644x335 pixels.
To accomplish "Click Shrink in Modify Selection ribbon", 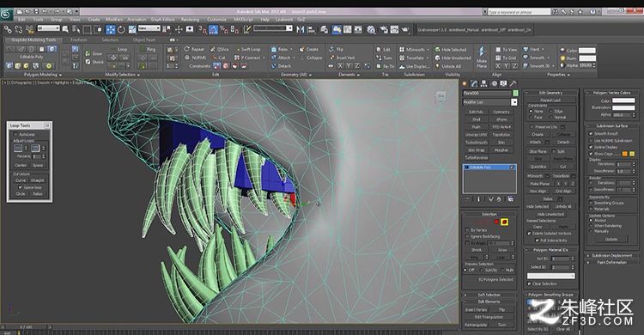I will click(94, 62).
